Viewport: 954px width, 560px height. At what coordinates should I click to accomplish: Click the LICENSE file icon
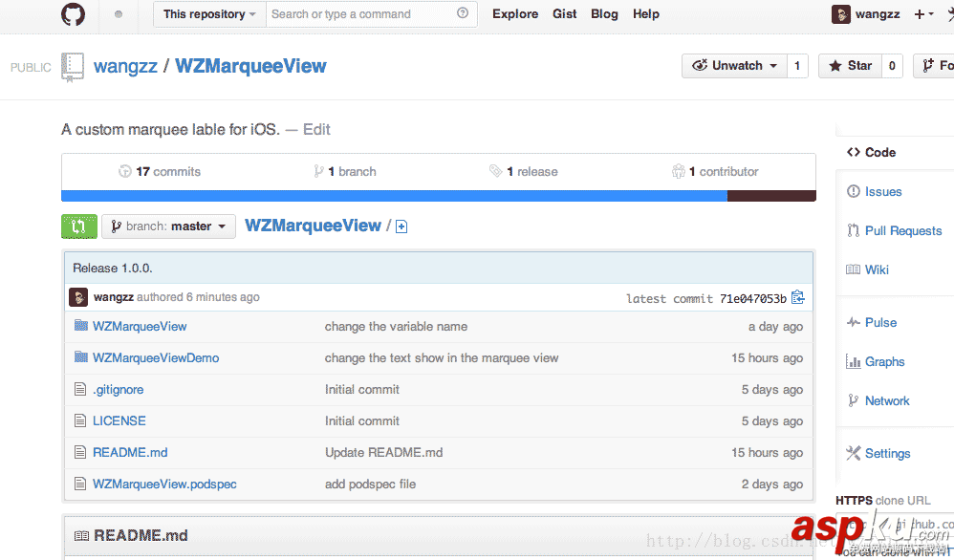[x=79, y=420]
